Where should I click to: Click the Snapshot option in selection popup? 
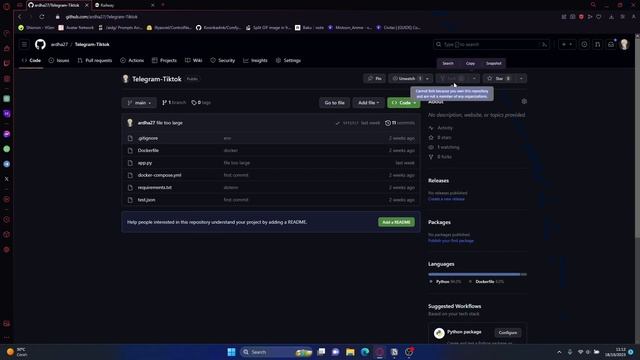click(x=493, y=64)
